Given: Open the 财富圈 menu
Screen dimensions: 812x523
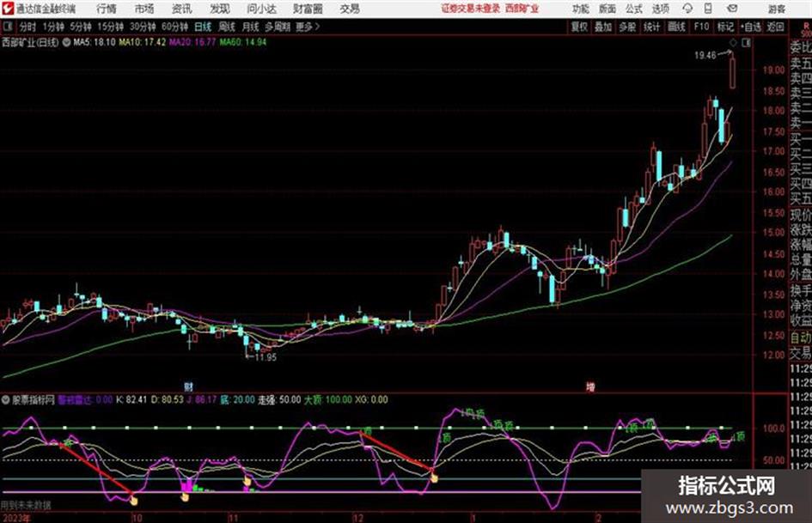Looking at the screenshot, I should [x=308, y=9].
